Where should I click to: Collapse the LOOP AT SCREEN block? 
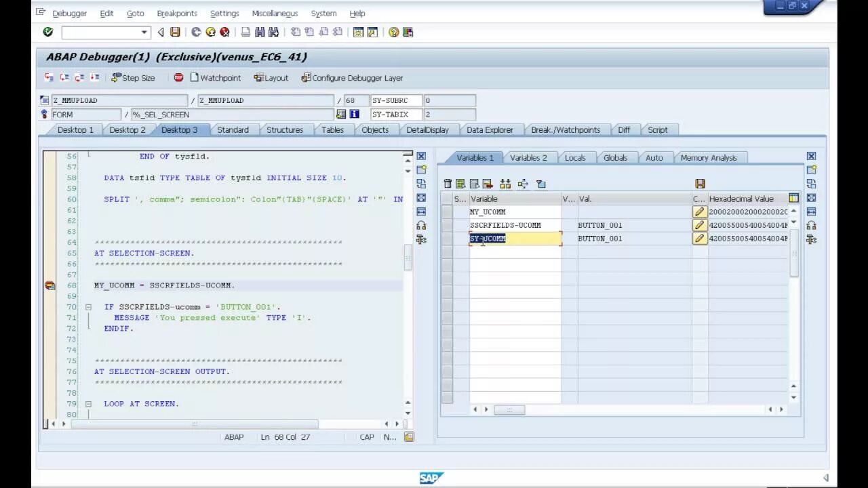coord(88,403)
